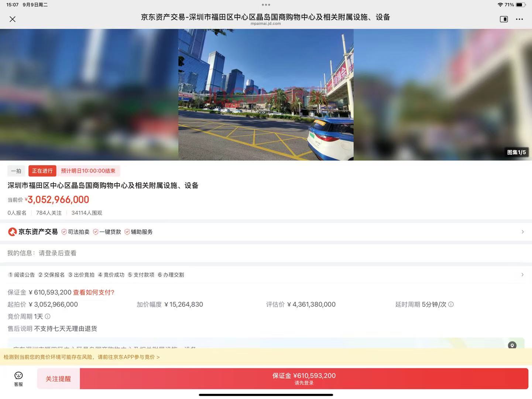This screenshot has width=532, height=399.
Task: Close the web page with the X icon
Action: point(13,19)
